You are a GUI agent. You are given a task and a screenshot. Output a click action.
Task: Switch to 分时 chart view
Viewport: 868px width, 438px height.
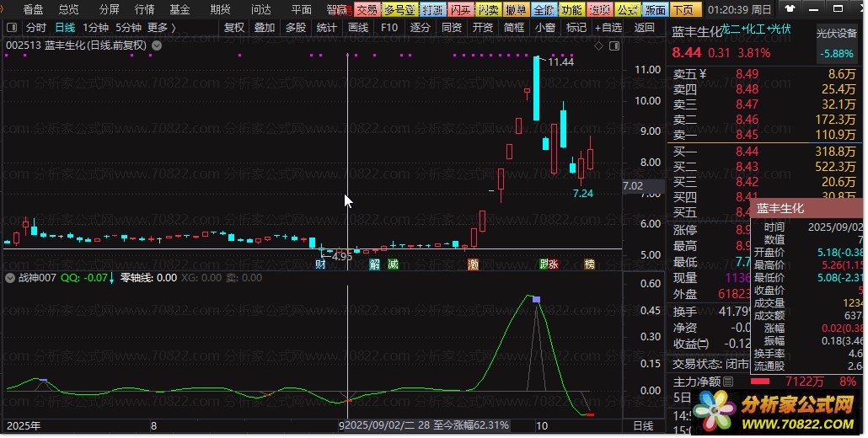(x=36, y=28)
